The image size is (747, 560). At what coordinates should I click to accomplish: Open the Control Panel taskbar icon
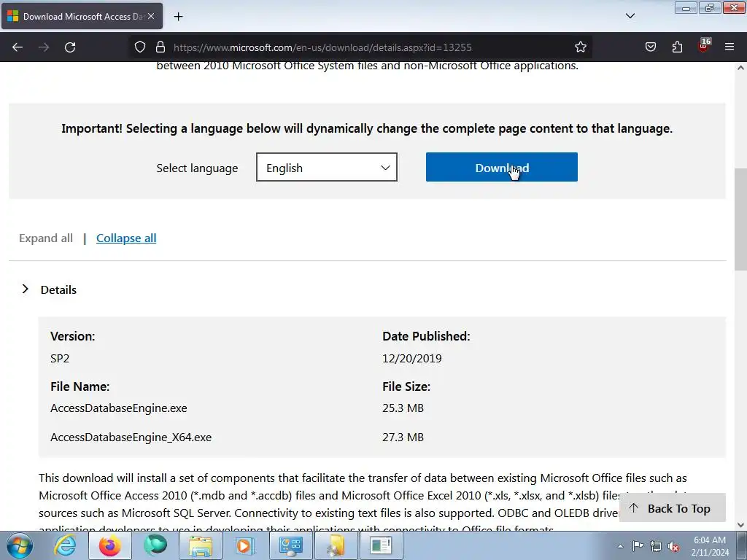290,545
